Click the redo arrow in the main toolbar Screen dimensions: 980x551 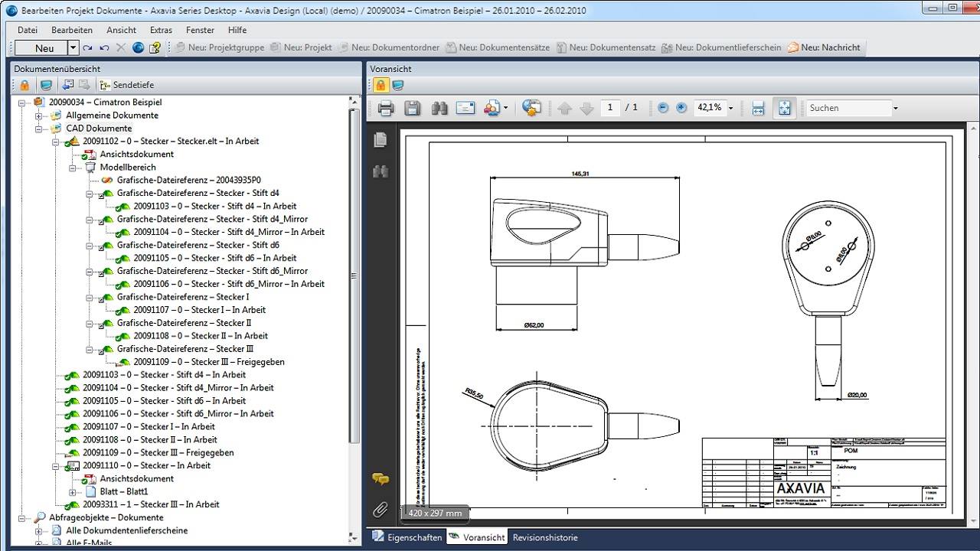coord(87,47)
